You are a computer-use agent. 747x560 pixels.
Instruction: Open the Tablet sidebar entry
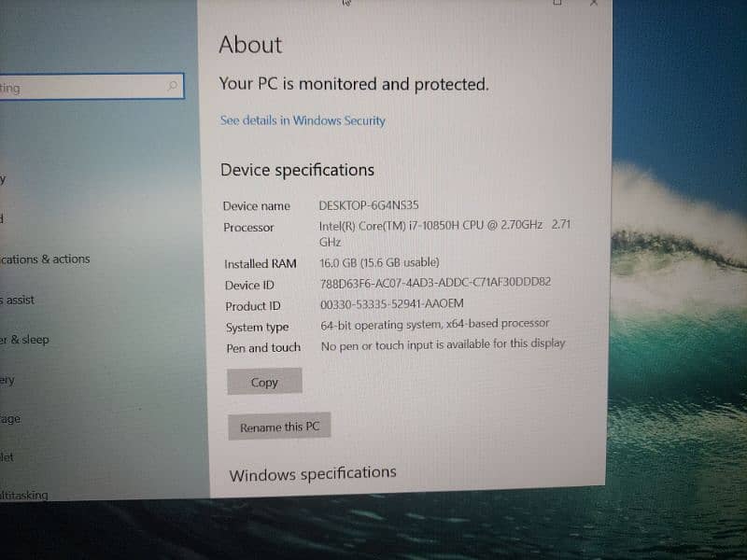7,457
